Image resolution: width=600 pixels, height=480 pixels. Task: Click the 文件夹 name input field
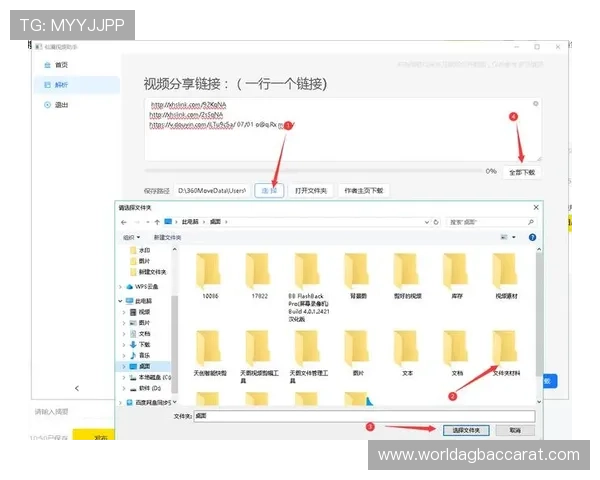tap(364, 416)
